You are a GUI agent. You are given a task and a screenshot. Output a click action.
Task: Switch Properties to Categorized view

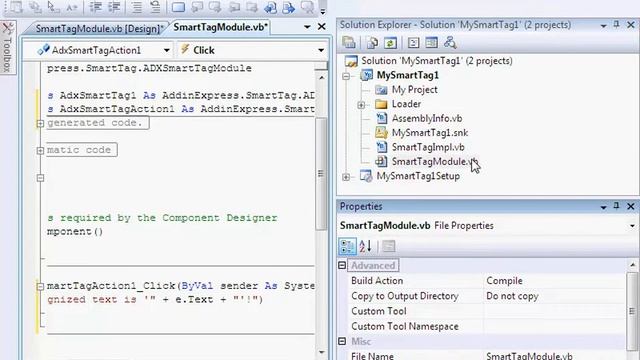[347, 247]
